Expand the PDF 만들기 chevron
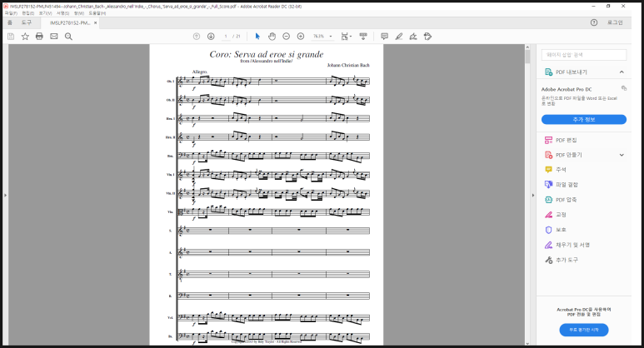Image resolution: width=644 pixels, height=348 pixels. coord(622,155)
